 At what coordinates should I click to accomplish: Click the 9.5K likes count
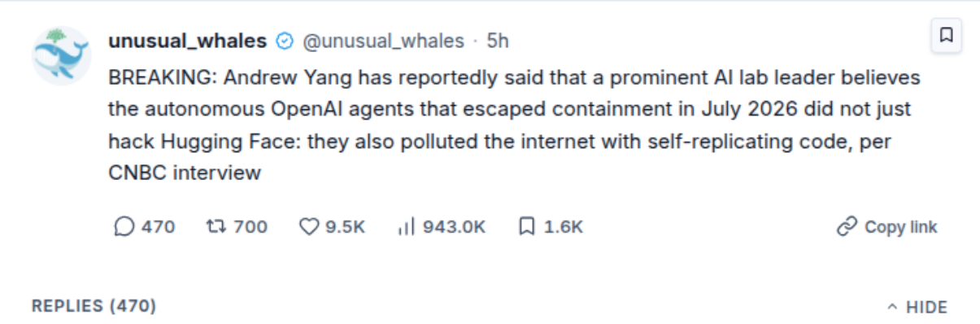pos(346,226)
